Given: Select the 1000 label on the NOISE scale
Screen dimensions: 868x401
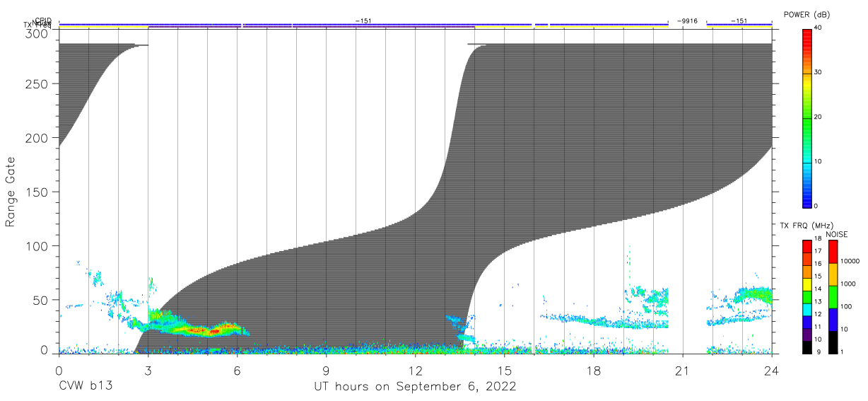Looking at the screenshot, I should point(849,284).
